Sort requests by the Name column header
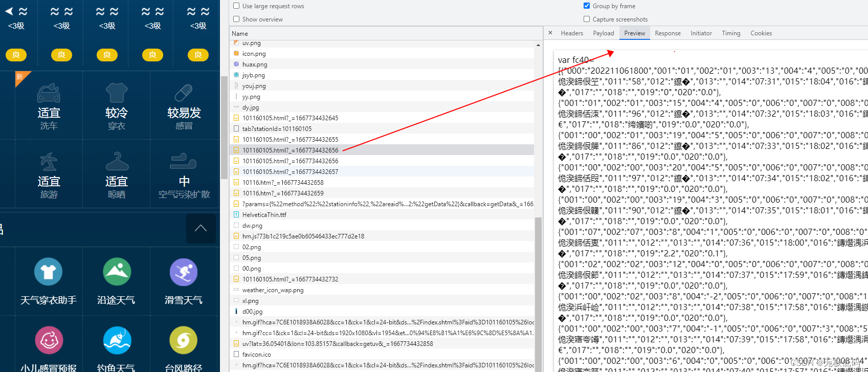 pos(386,33)
